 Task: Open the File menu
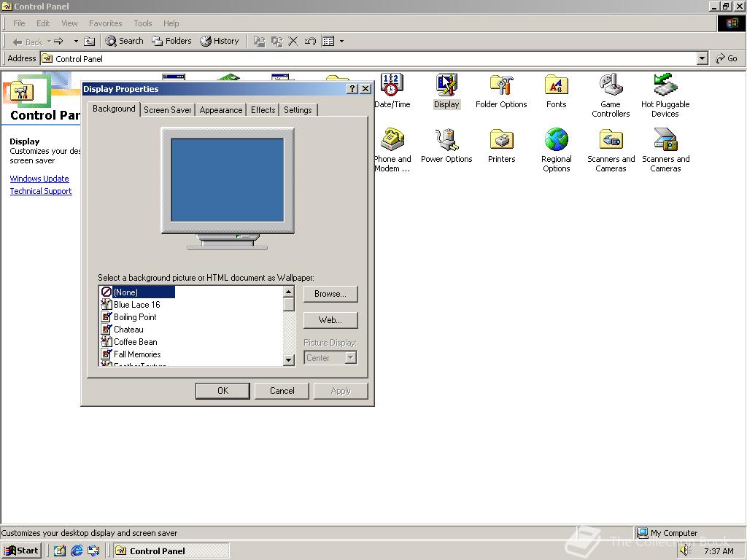[x=19, y=23]
